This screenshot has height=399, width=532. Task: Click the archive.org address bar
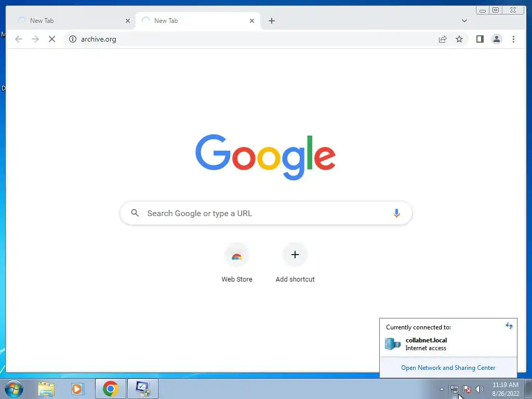tap(251, 39)
